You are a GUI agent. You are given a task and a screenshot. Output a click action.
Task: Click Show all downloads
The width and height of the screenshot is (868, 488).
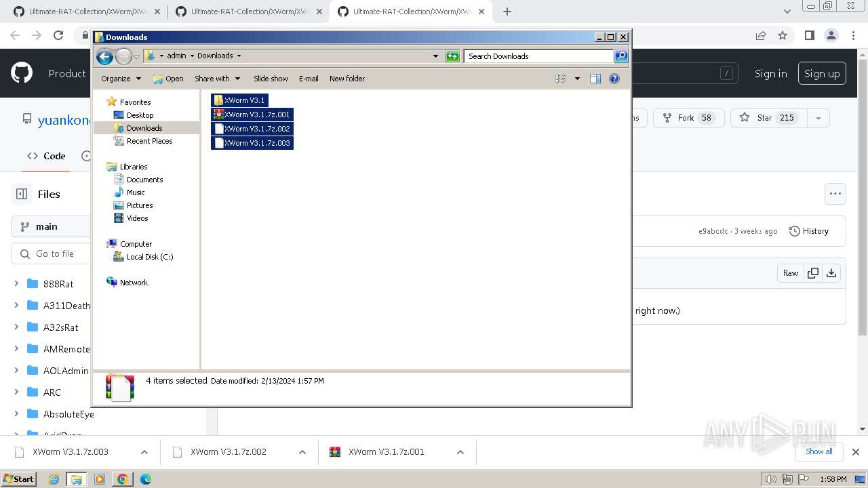click(819, 451)
